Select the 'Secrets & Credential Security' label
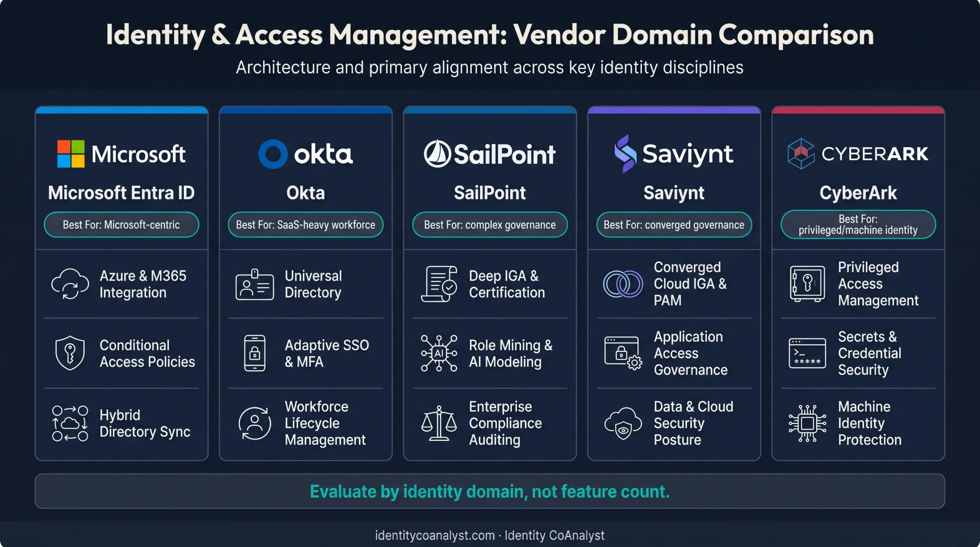This screenshot has width=980, height=547. tap(870, 353)
